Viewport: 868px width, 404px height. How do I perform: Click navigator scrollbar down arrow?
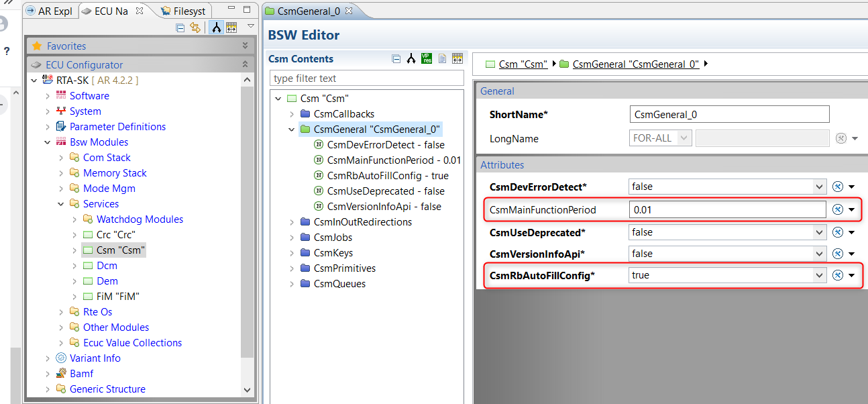[x=248, y=390]
